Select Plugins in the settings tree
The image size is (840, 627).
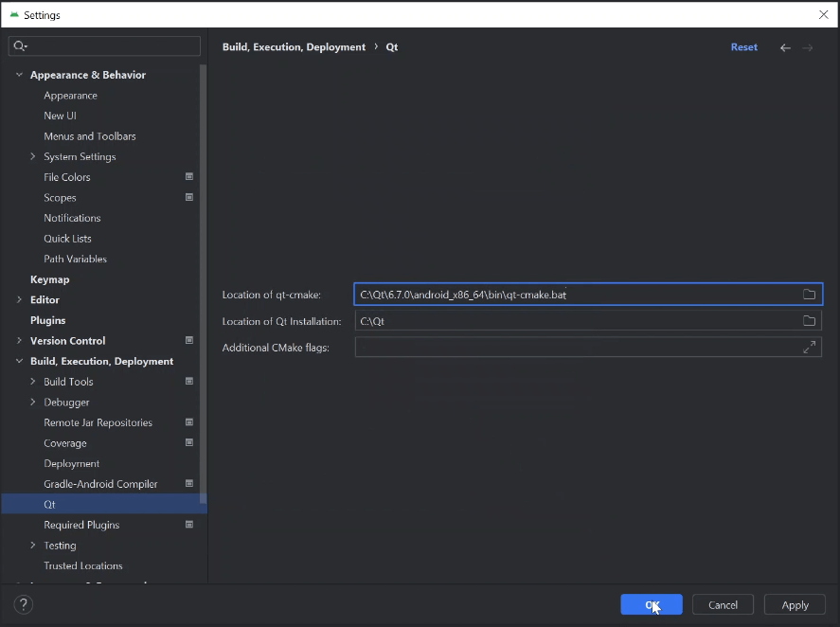(x=47, y=320)
